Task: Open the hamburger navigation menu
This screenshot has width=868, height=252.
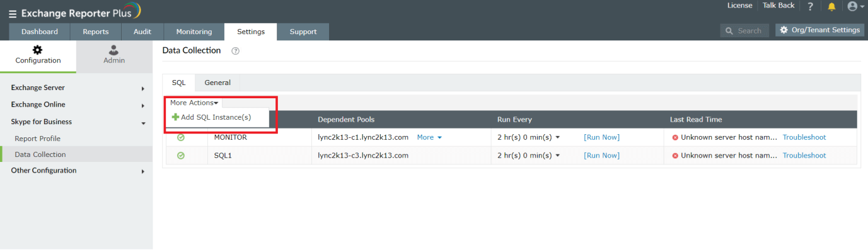Action: point(13,13)
